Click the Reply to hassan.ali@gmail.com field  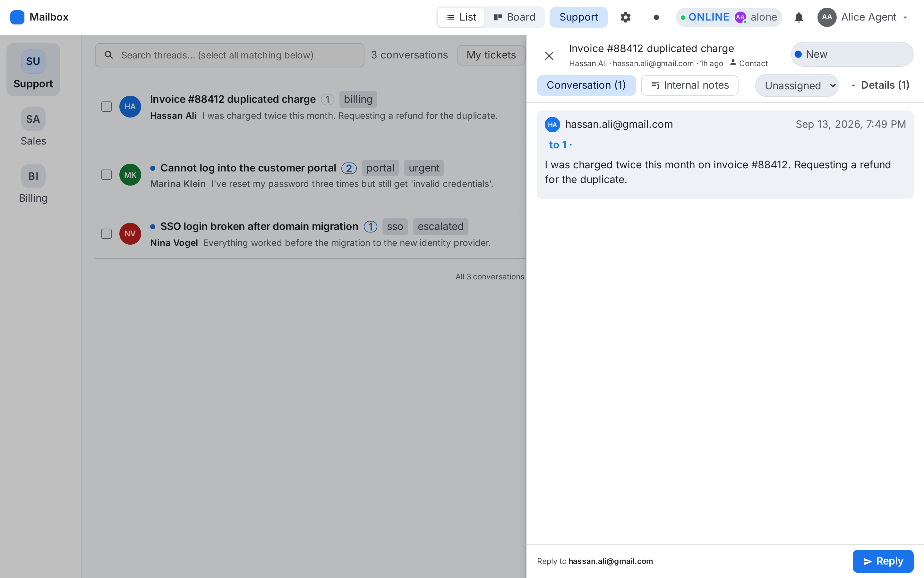click(x=595, y=561)
